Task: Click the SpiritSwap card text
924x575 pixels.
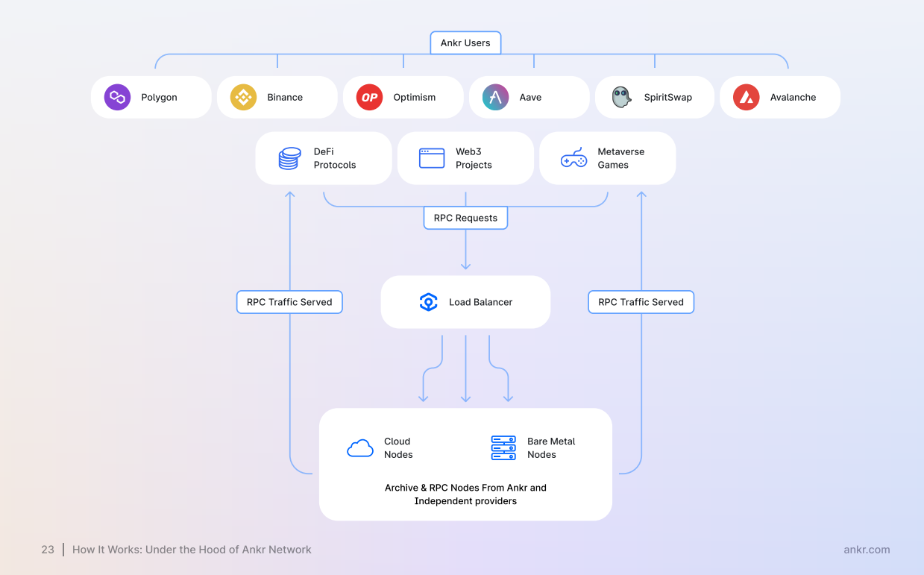Action: tap(668, 98)
